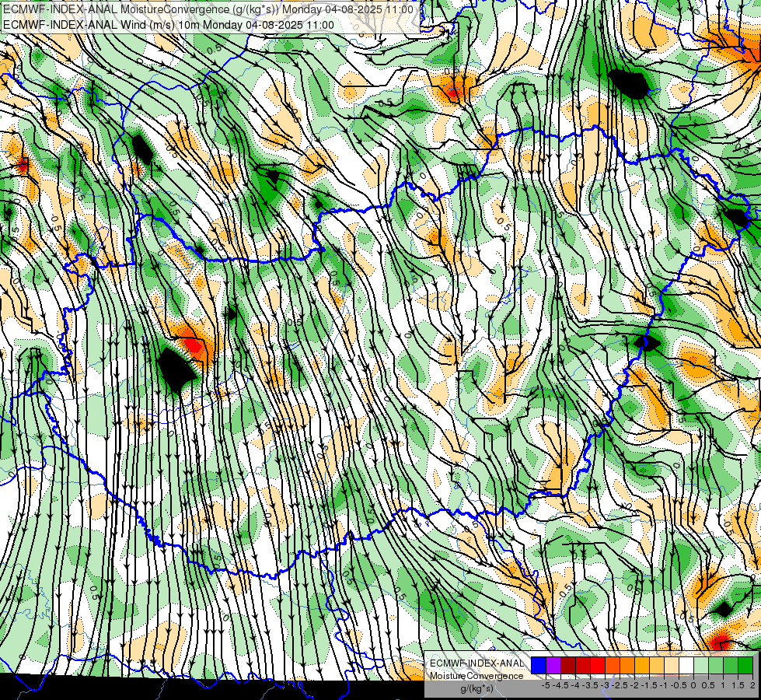Click the legend tick label '-4.5'
Viewport: 761px width, 700px height.
[560, 685]
